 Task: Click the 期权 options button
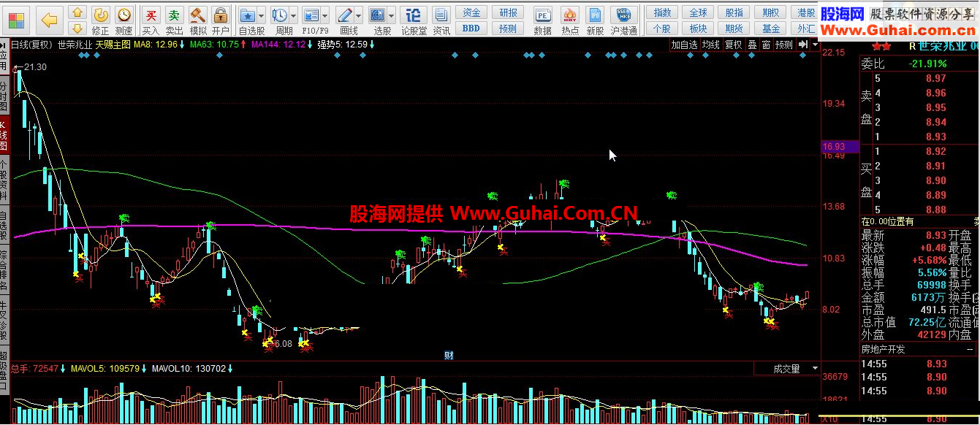click(770, 12)
